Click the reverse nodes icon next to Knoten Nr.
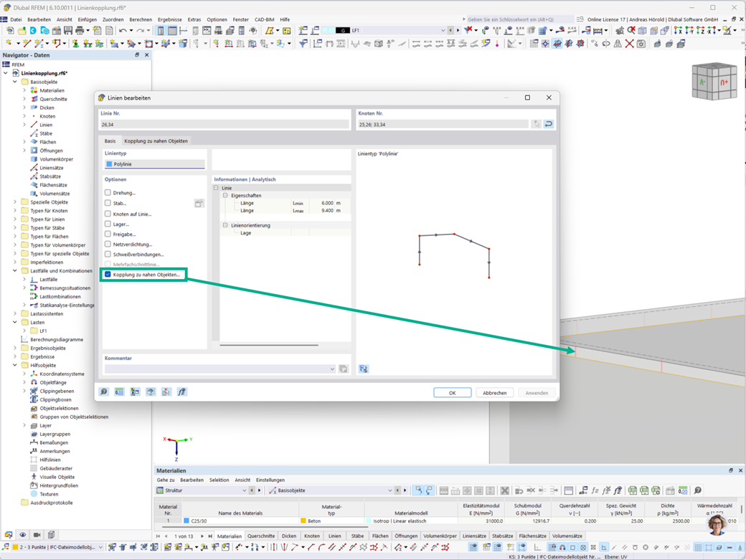Image resolution: width=746 pixels, height=560 pixels. [x=549, y=124]
